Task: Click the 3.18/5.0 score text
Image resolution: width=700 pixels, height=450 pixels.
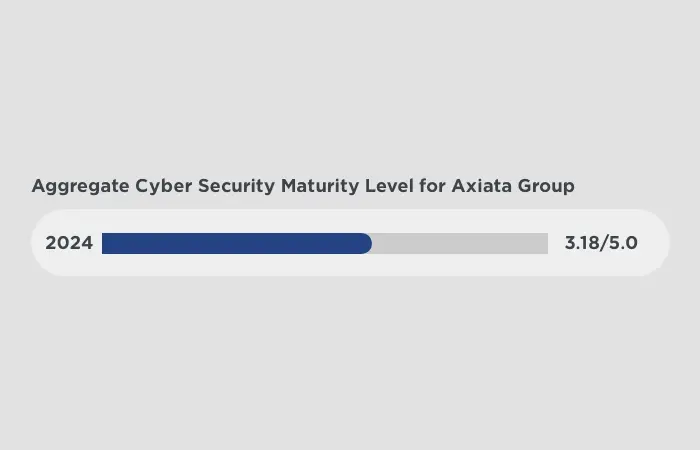Action: pyautogui.click(x=600, y=243)
